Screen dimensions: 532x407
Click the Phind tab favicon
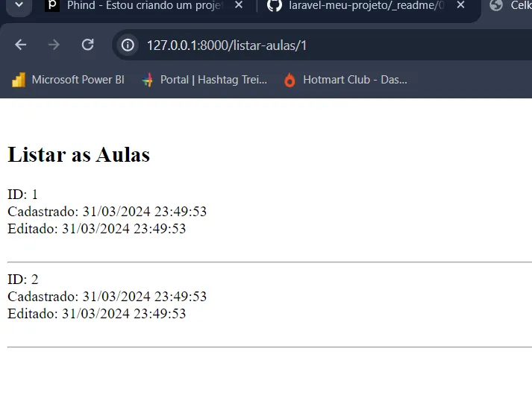point(51,6)
